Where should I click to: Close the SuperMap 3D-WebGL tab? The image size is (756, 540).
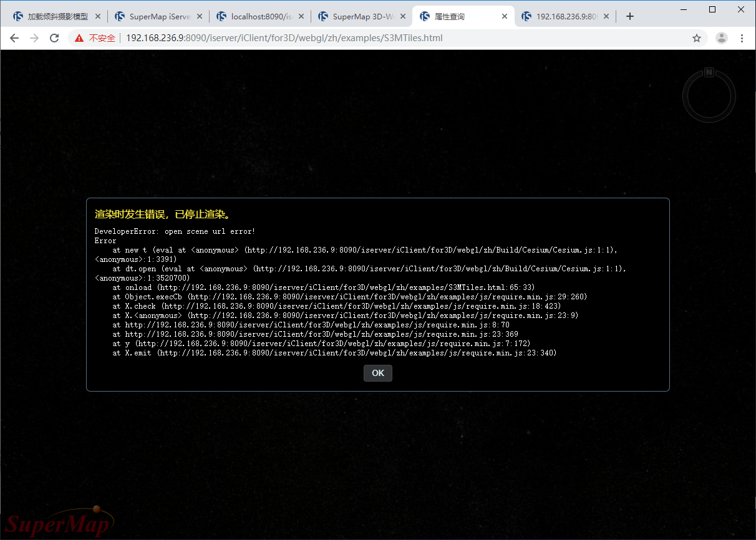click(x=403, y=17)
